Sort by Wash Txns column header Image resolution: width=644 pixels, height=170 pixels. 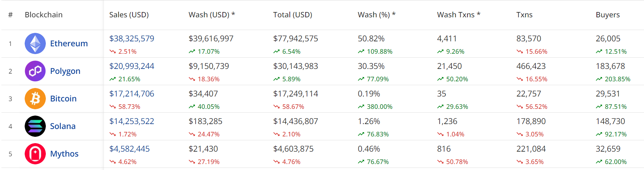[x=459, y=15]
